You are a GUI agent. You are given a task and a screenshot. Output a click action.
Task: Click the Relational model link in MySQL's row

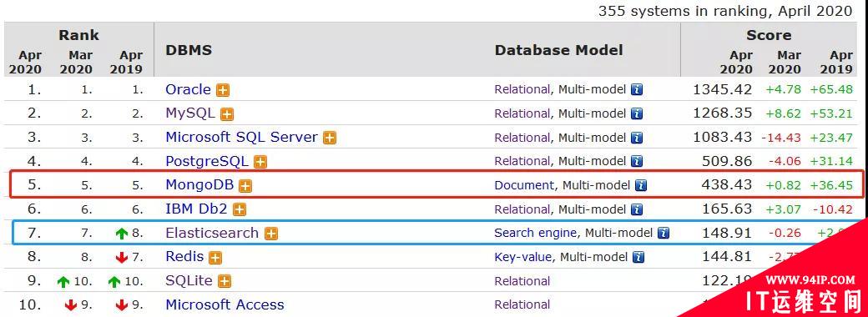click(x=522, y=113)
